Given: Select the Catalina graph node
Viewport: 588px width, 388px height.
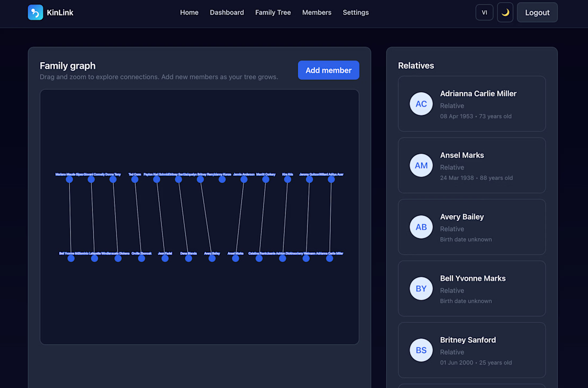Looking at the screenshot, I should click(x=259, y=258).
